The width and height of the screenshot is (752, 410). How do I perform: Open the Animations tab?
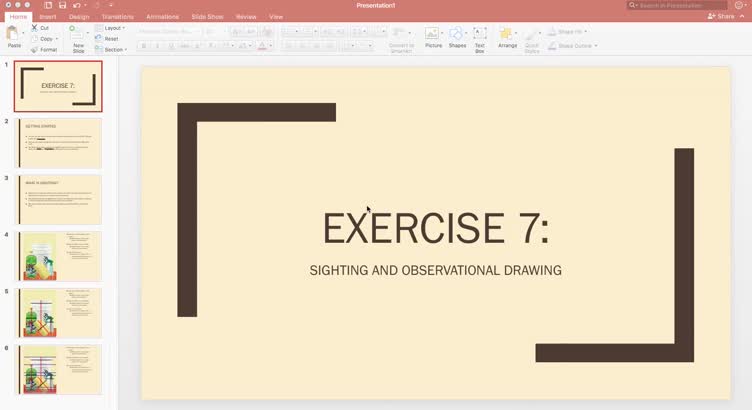pyautogui.click(x=163, y=17)
